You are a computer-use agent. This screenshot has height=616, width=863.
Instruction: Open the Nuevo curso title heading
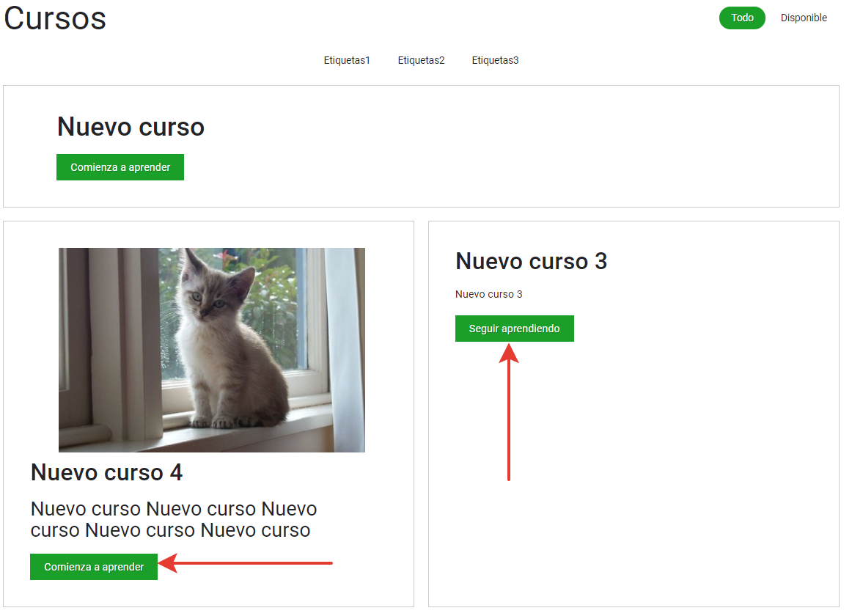[131, 127]
